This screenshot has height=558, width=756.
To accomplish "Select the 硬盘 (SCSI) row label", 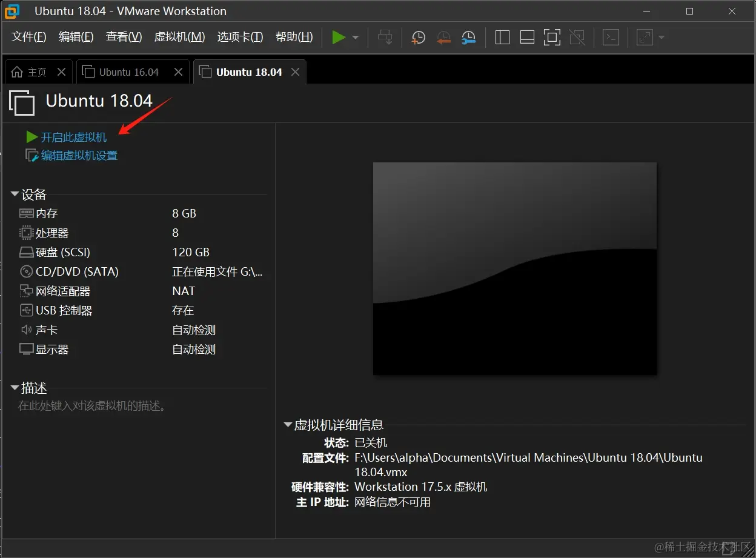I will pyautogui.click(x=63, y=253).
